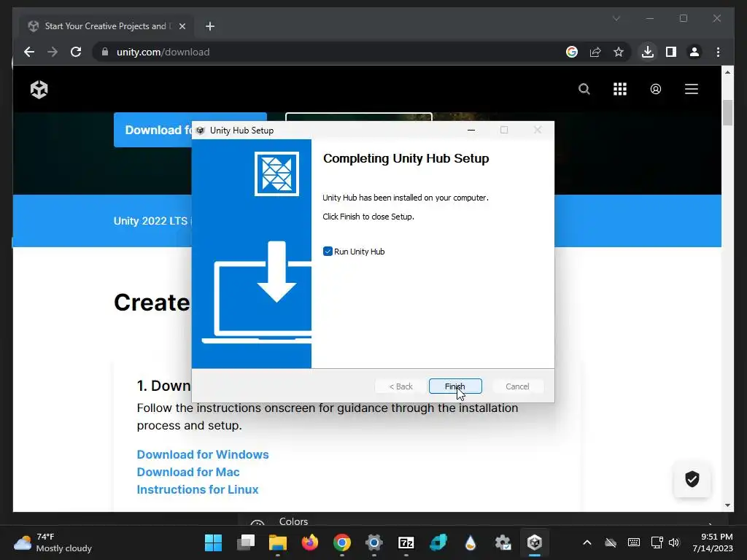Toggle Chrome side panel icon
This screenshot has width=747, height=560.
tap(671, 52)
